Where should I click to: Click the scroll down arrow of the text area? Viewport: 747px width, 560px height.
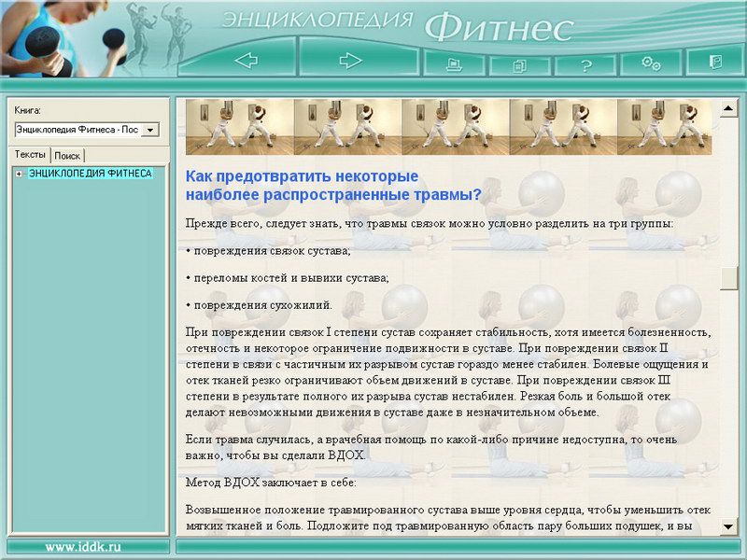pos(728,526)
